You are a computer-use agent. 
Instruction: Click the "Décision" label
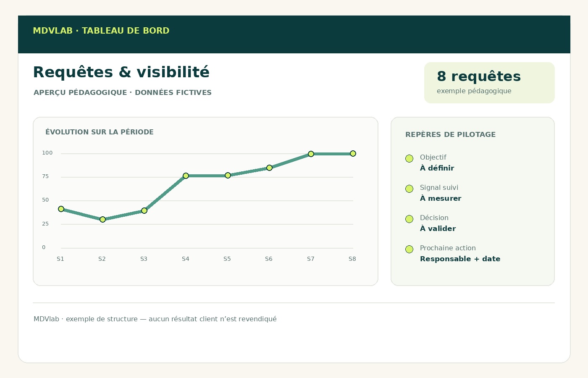(x=434, y=218)
